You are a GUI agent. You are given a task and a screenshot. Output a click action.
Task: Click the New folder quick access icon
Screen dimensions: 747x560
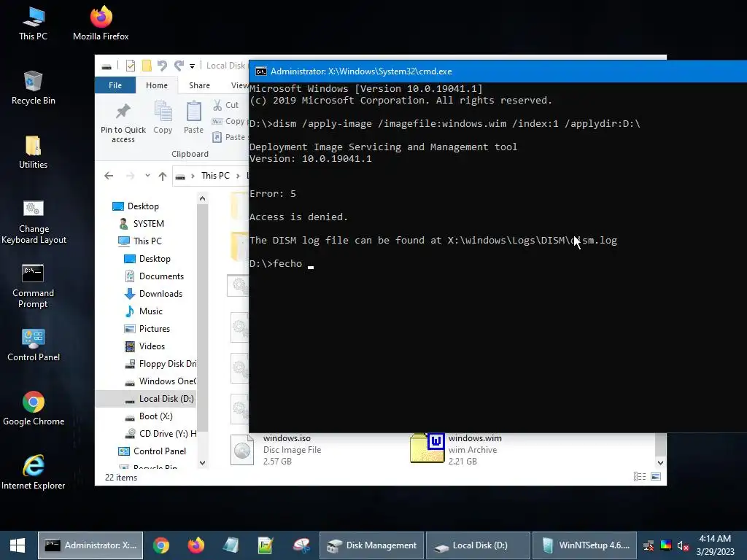(147, 66)
